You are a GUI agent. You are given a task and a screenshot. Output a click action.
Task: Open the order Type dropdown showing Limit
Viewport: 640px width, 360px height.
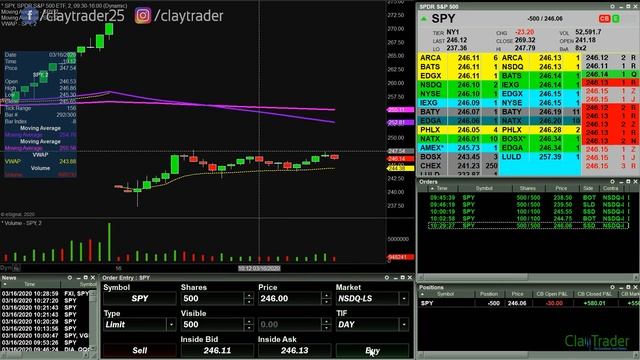tap(171, 324)
